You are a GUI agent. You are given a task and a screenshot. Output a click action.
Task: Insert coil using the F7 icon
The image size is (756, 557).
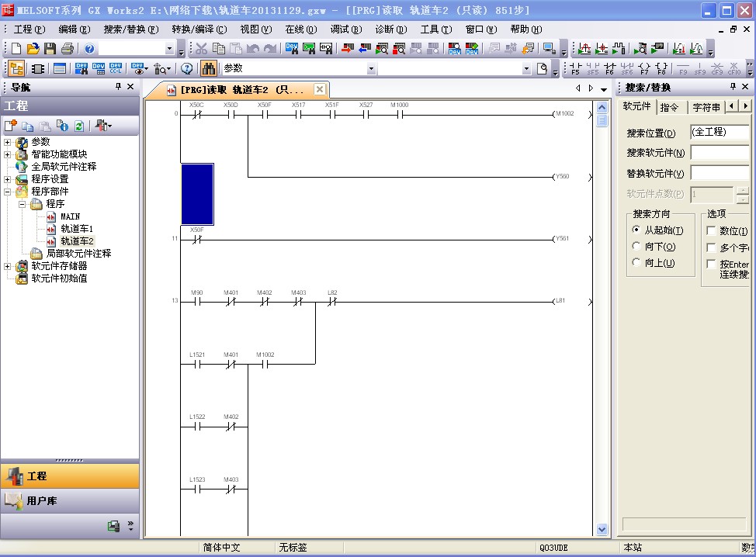(x=644, y=68)
